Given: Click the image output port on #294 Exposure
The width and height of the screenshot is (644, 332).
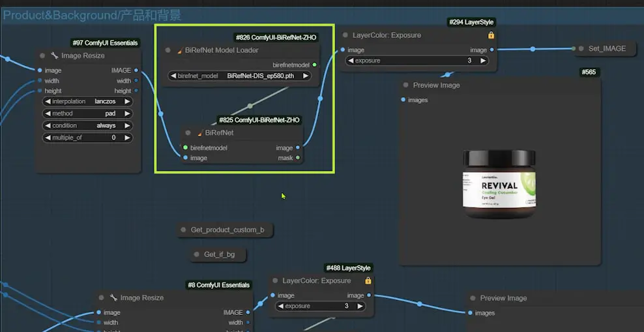Looking at the screenshot, I should 491,50.
